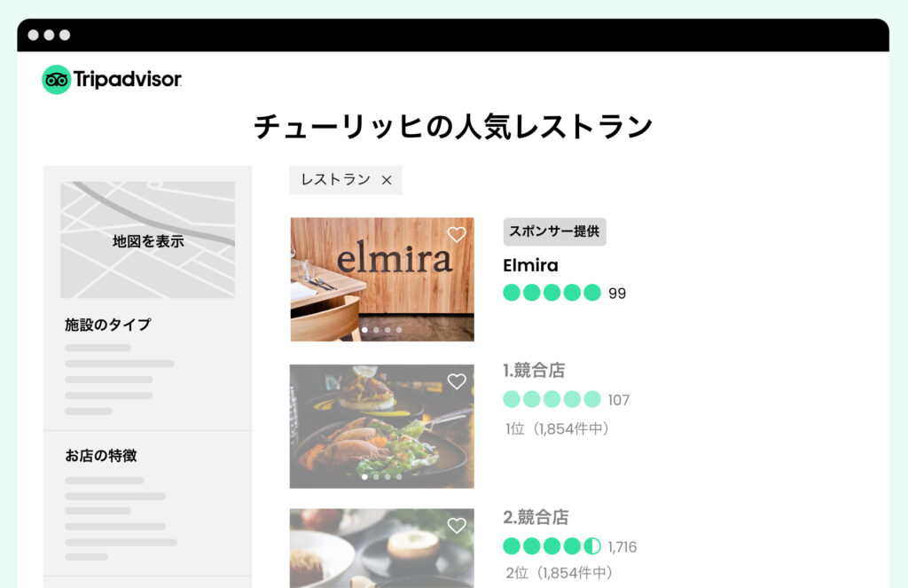Click ranking text 1位（1,854件中）
This screenshot has height=588, width=908.
557,428
